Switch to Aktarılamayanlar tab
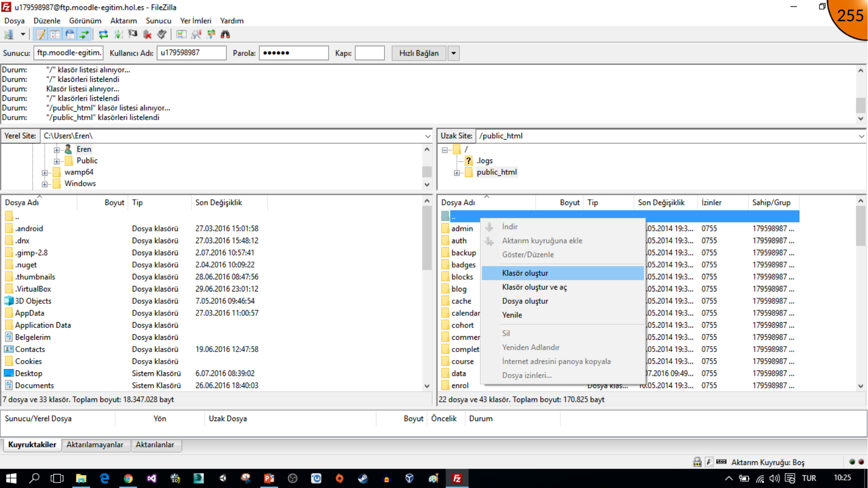Screen dimensions: 868x488 point(95,445)
